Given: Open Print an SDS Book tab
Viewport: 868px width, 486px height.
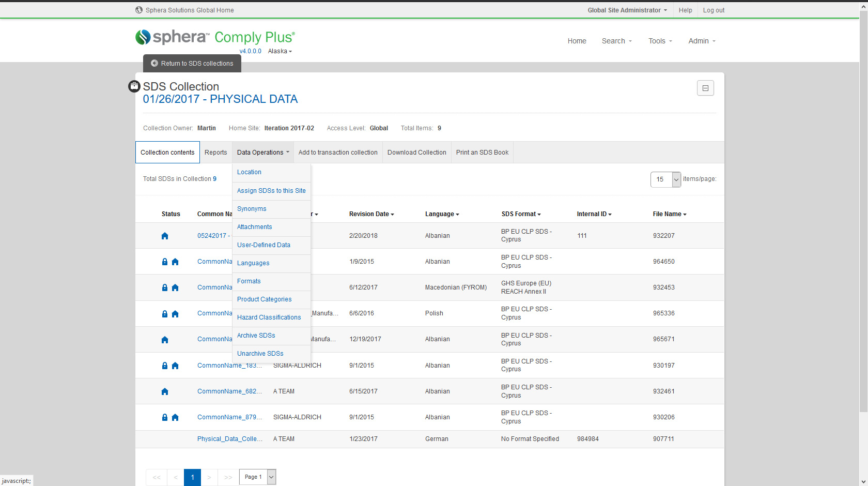Looking at the screenshot, I should [x=482, y=153].
